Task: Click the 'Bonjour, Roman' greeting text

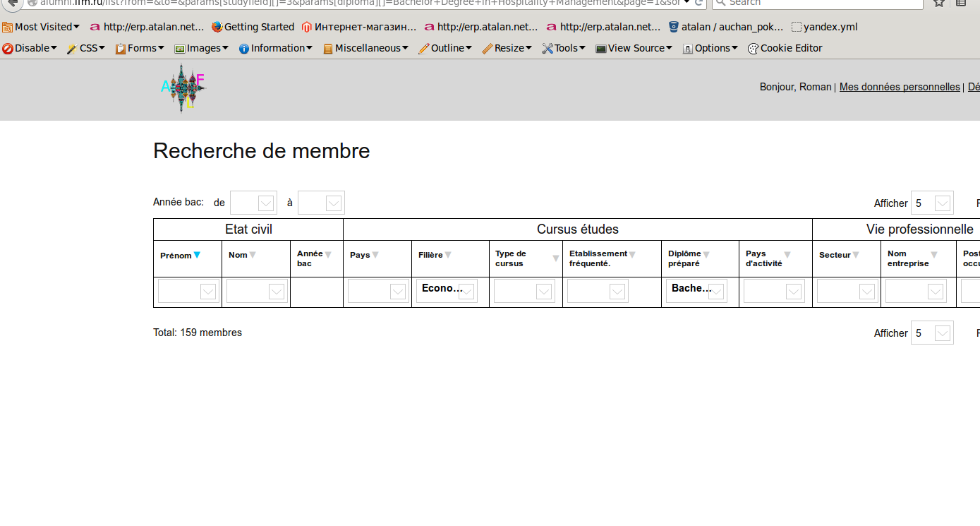Action: tap(795, 87)
